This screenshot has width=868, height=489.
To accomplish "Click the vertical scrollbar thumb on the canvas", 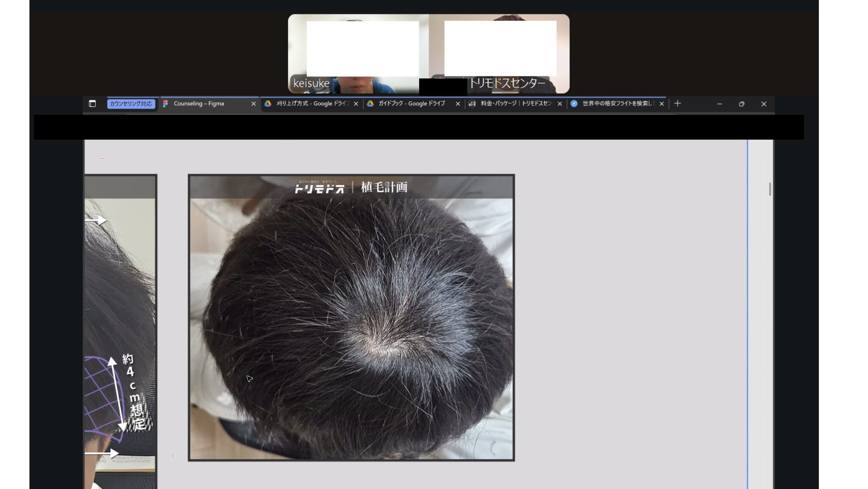I will 770,189.
